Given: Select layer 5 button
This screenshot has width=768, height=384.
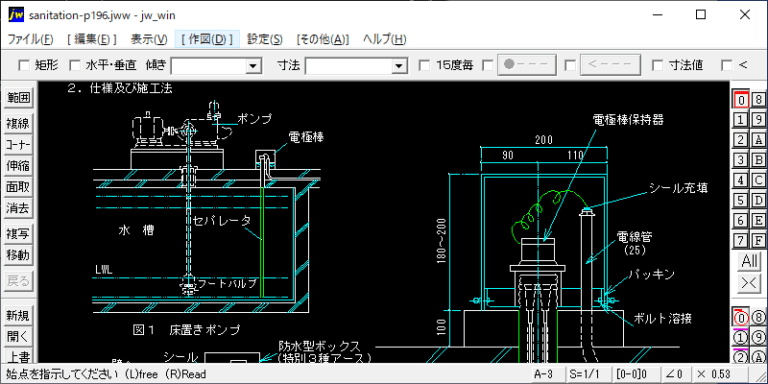Looking at the screenshot, I should [x=741, y=200].
